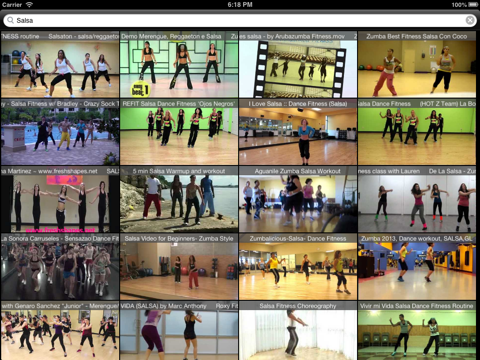This screenshot has width=480, height=360.
Task: Open Zumba Best Fitness Salsa Con Coco video
Action: [x=417, y=65]
